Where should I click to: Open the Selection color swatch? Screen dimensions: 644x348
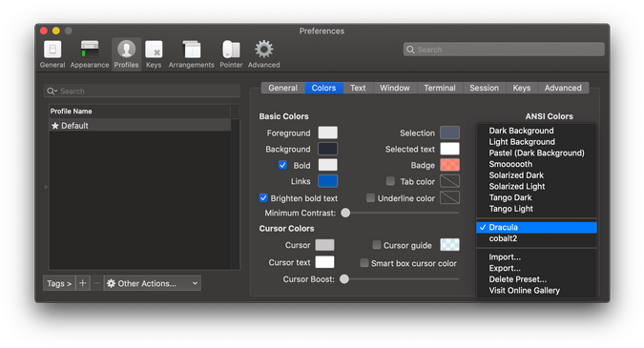click(x=449, y=133)
